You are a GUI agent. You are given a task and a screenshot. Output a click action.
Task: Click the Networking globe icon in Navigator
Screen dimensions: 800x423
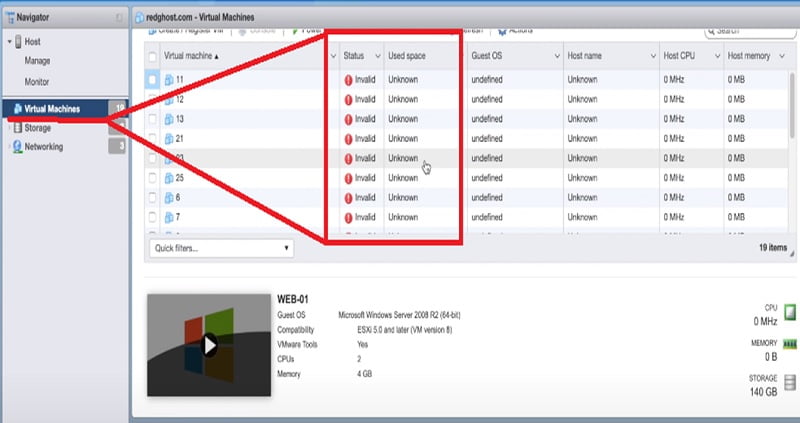17,147
